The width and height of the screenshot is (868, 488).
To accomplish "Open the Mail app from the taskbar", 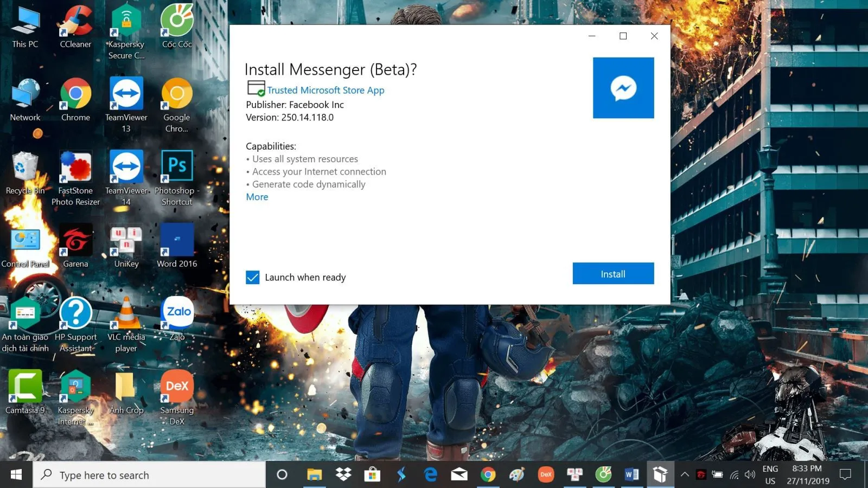I will click(459, 475).
